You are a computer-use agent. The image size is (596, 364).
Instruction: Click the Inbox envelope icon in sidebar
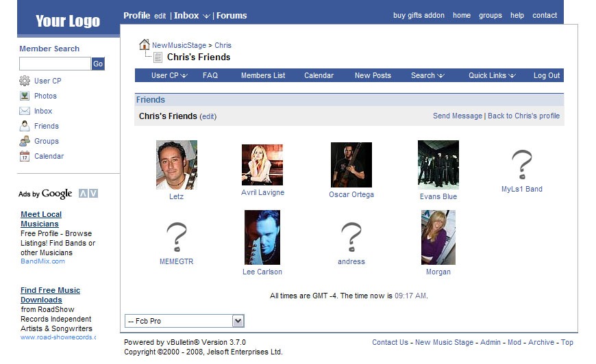25,111
